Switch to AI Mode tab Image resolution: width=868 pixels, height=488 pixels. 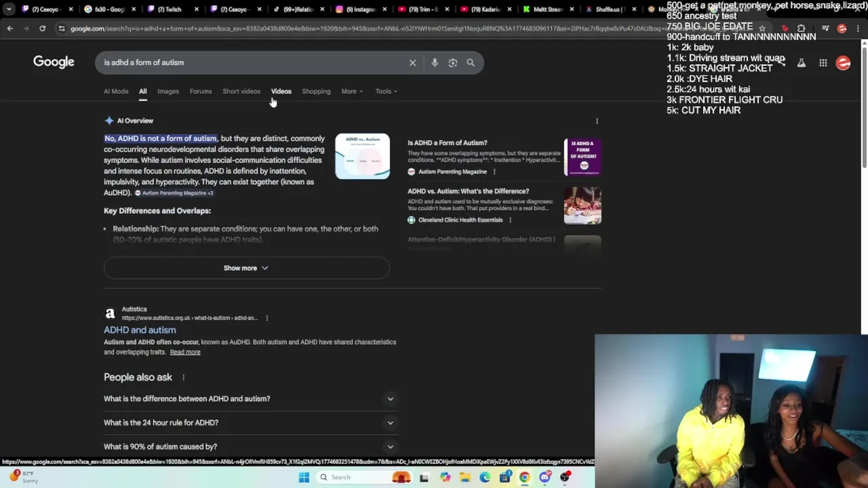click(x=116, y=91)
